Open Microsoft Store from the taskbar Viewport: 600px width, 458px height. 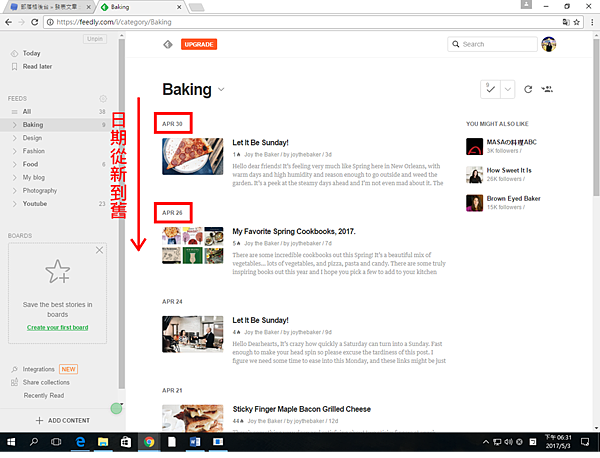(126, 442)
